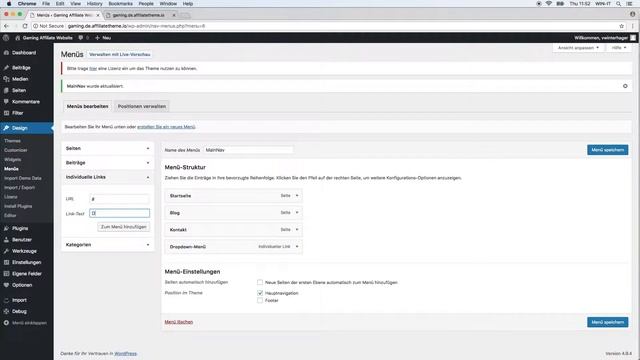640x360 pixels.
Task: Select the Menüs bearbeiten tab
Action: pos(87,106)
